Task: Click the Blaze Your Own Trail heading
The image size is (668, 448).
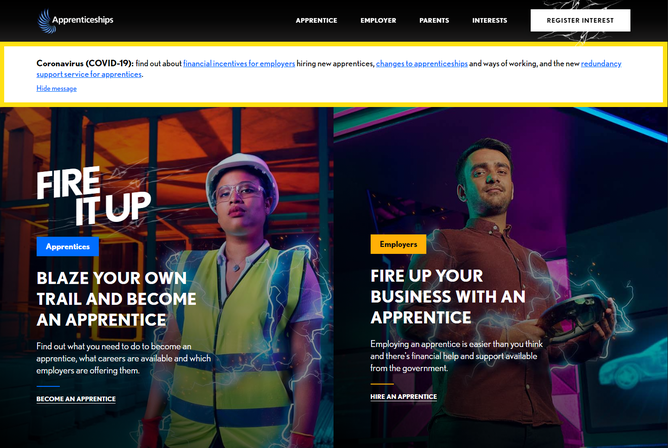Action: click(116, 298)
